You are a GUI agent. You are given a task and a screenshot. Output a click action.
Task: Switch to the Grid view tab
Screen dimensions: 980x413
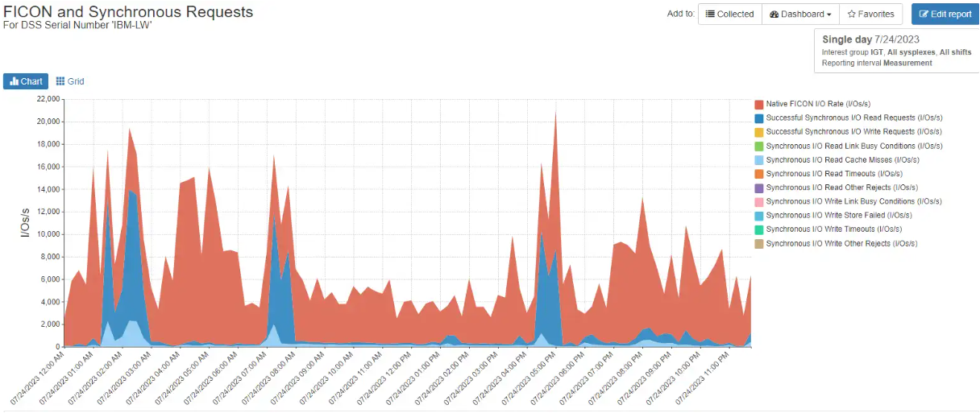click(70, 81)
